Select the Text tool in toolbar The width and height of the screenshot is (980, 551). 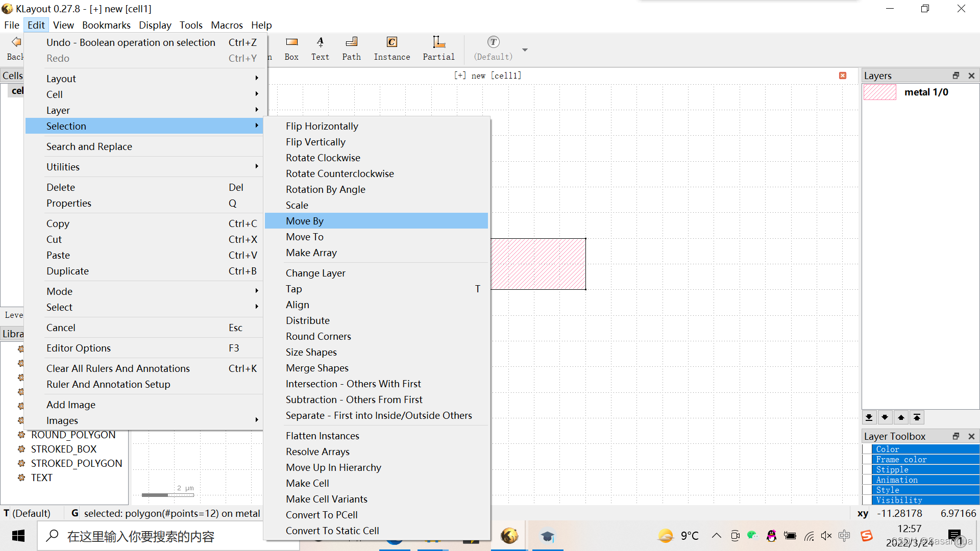tap(320, 48)
